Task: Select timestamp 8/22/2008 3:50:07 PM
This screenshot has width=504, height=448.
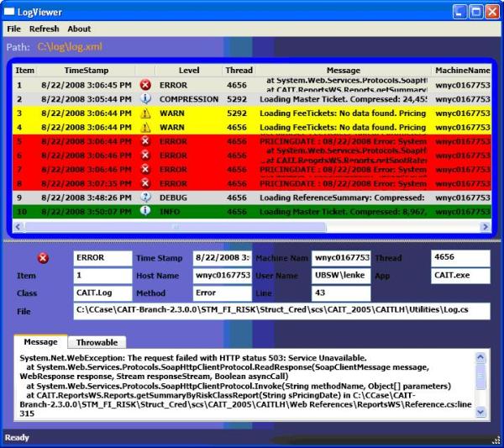Action: tap(87, 212)
